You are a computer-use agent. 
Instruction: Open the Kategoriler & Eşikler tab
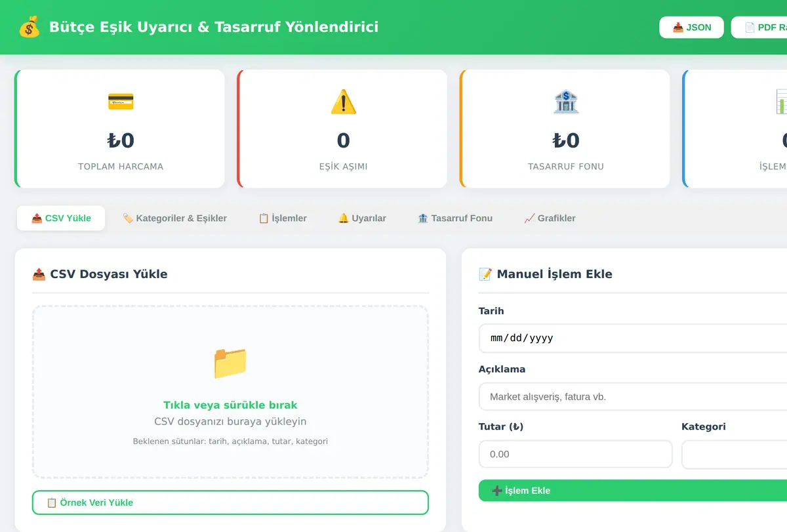[x=174, y=218]
